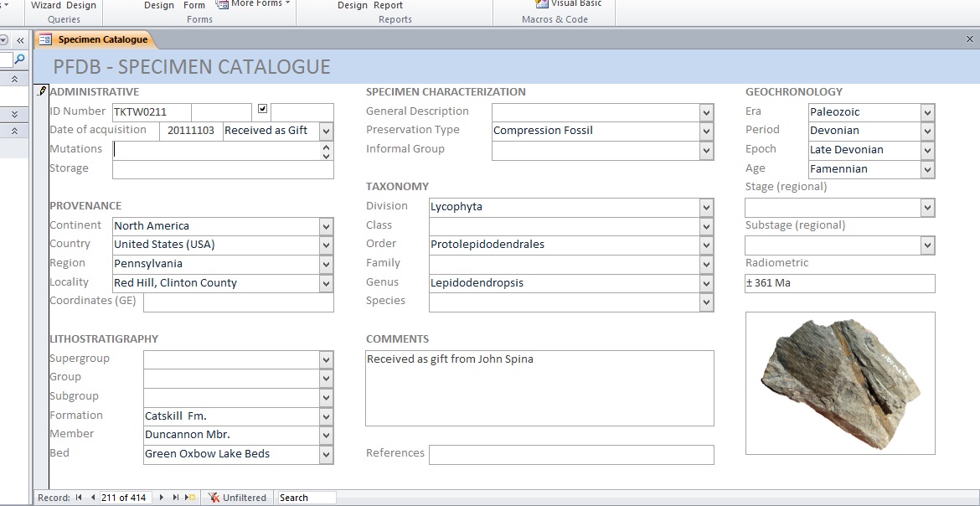Click the fossil specimen photo
This screenshot has height=506, width=980.
point(839,382)
